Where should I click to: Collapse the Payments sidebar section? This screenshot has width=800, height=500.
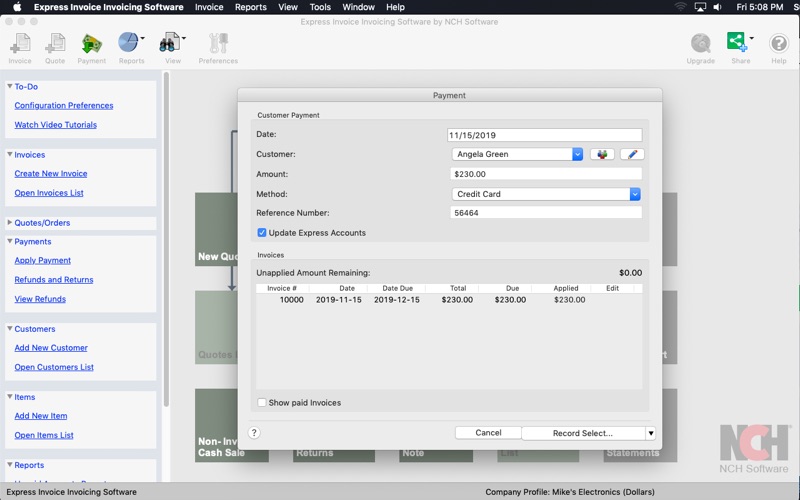10,241
